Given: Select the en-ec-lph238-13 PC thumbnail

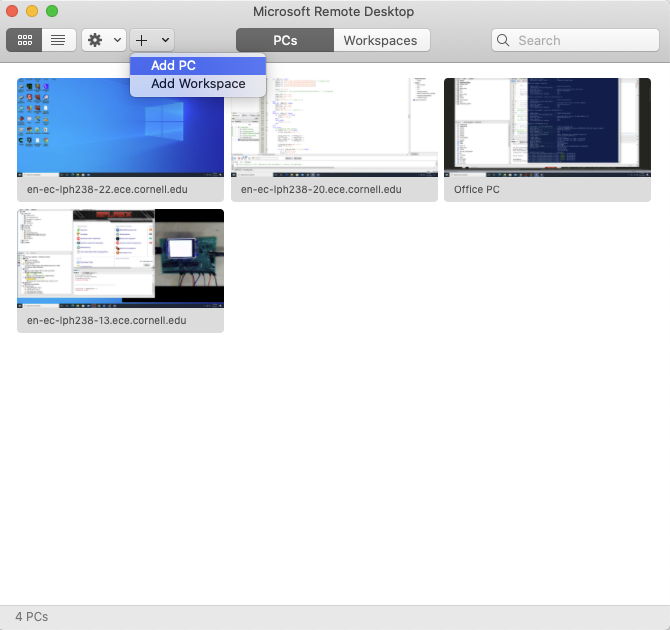Looking at the screenshot, I should click(120, 258).
